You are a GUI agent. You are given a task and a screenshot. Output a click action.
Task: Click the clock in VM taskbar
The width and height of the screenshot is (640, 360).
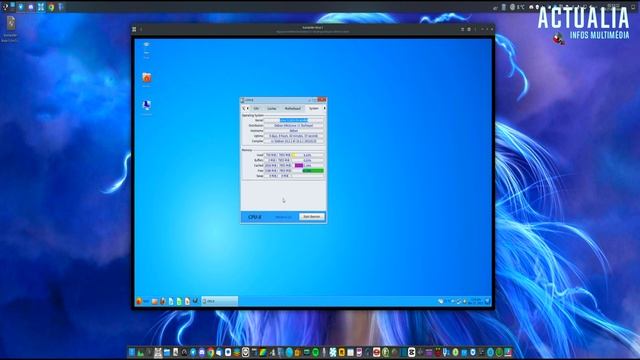[x=476, y=301]
